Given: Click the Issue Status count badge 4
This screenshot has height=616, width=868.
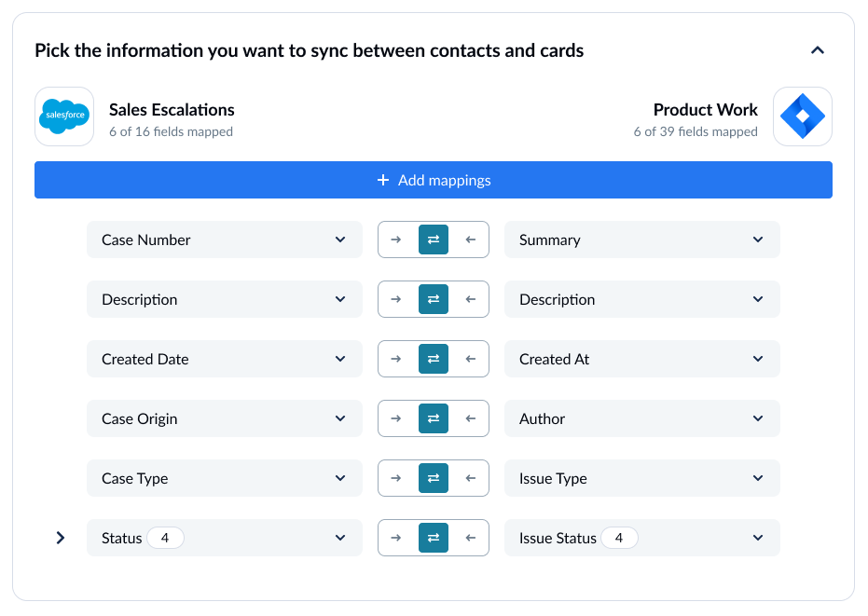Looking at the screenshot, I should click(x=619, y=538).
